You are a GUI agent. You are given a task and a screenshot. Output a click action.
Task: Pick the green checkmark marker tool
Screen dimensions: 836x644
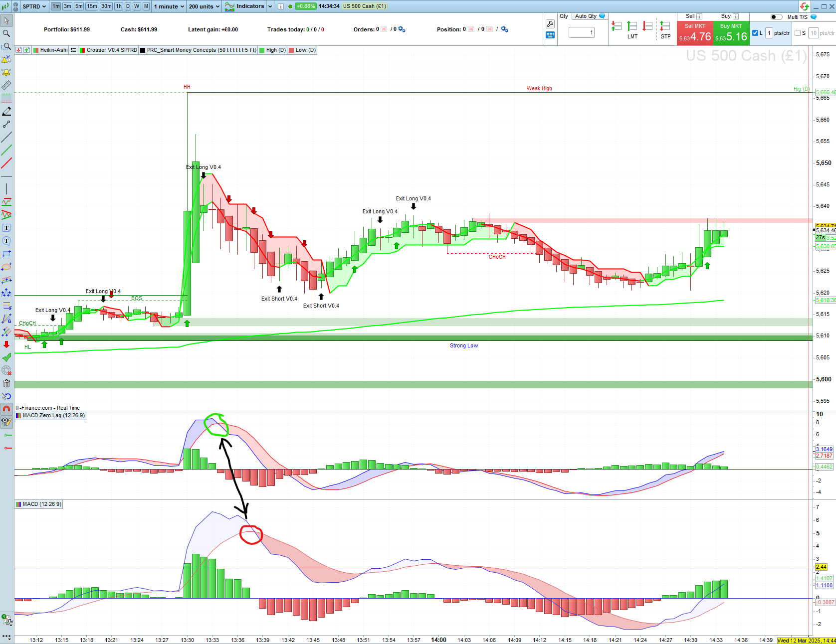[6, 357]
